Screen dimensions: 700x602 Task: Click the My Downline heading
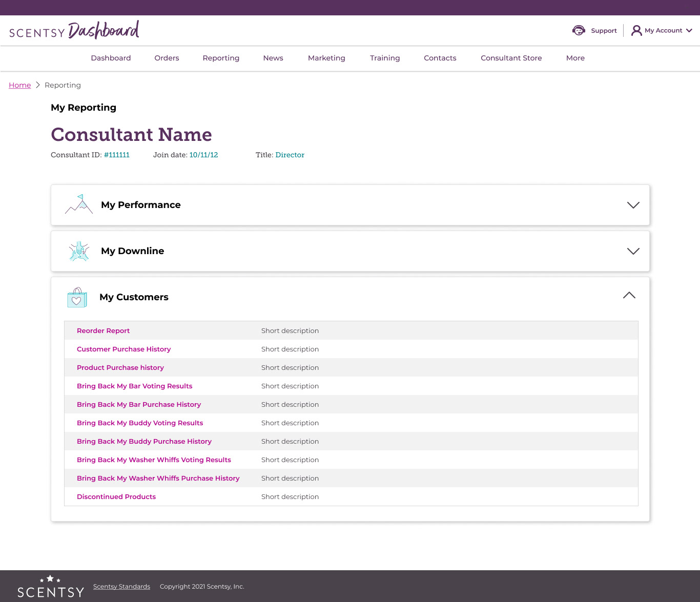click(133, 251)
